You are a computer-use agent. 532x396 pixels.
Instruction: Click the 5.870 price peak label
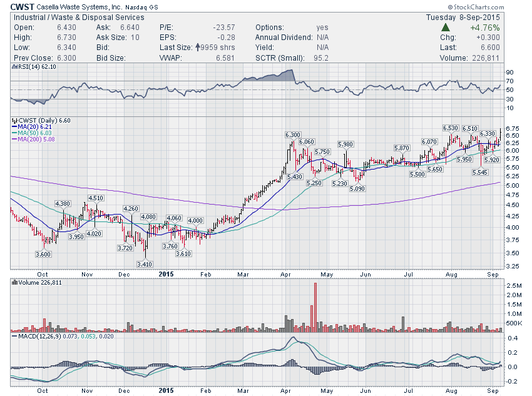[x=402, y=148]
